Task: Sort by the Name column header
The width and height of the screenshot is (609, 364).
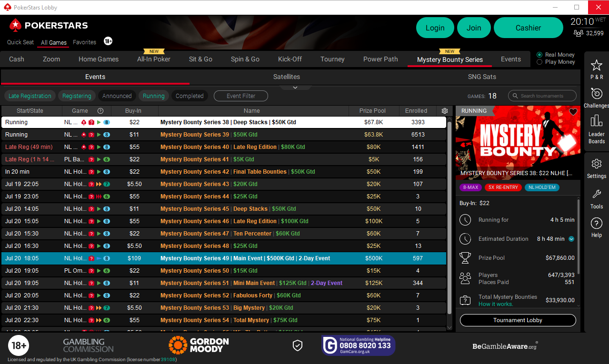Action: pyautogui.click(x=252, y=111)
